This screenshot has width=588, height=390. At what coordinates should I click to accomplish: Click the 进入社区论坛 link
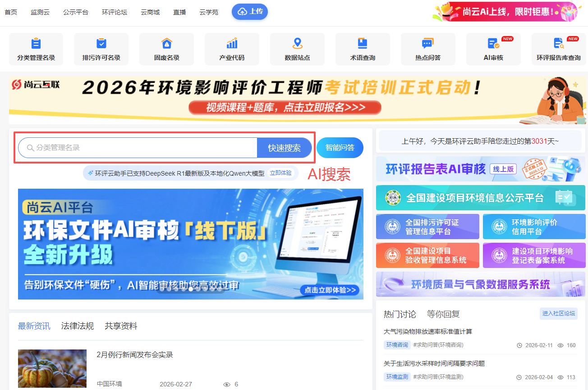[x=558, y=313]
